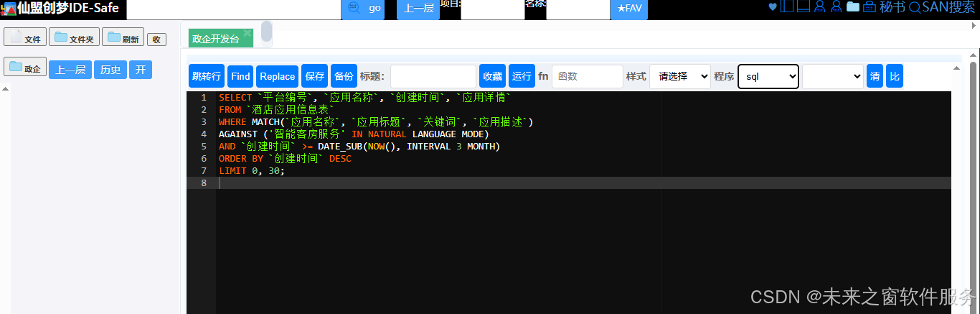The height and width of the screenshot is (314, 980).
Task: Click the first user profile icon
Action: coord(819,7)
